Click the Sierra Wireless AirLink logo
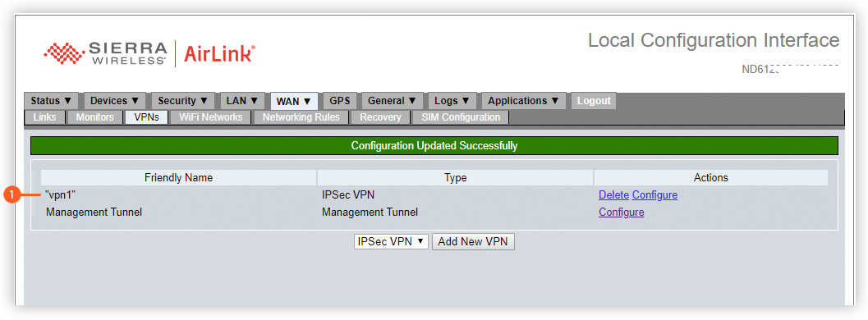Image resolution: width=868 pixels, height=320 pixels. pyautogui.click(x=149, y=53)
